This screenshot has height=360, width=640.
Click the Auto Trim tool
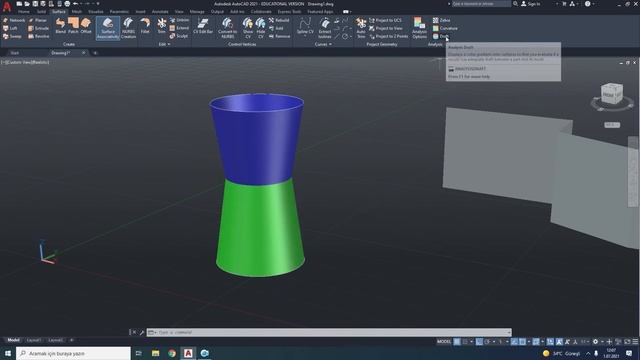[361, 28]
